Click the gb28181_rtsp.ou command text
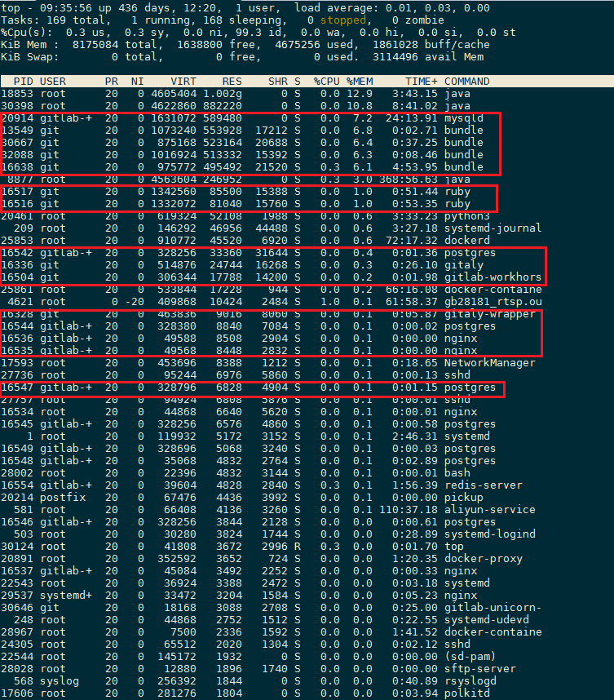614x700 pixels. [493, 302]
